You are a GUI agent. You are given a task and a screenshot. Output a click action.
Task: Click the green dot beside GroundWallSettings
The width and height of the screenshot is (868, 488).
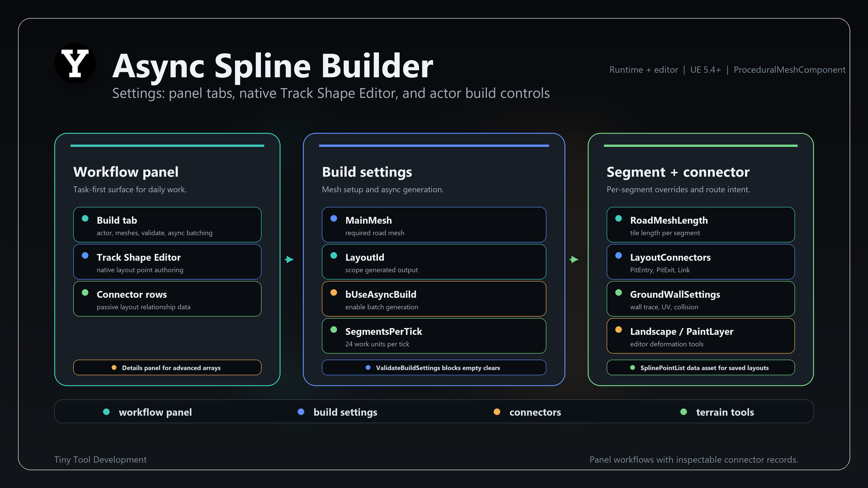coord(618,292)
